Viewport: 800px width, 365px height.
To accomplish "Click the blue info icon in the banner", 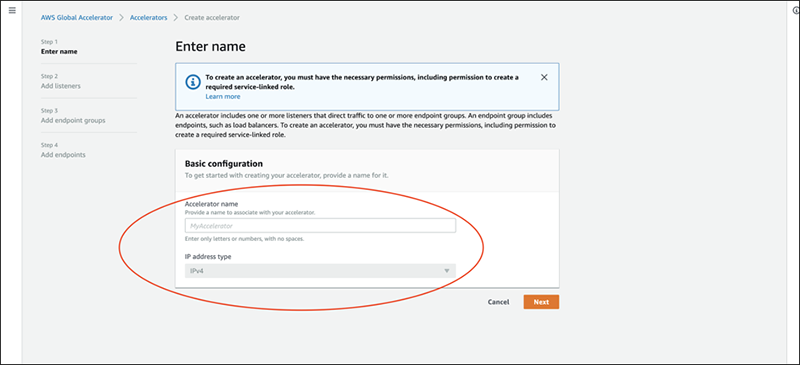I will tap(192, 82).
